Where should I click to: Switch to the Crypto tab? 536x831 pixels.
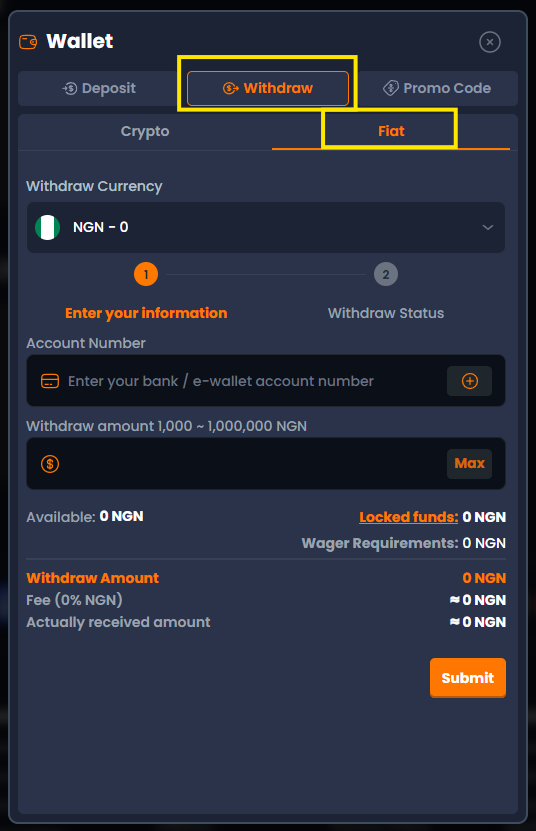(145, 131)
